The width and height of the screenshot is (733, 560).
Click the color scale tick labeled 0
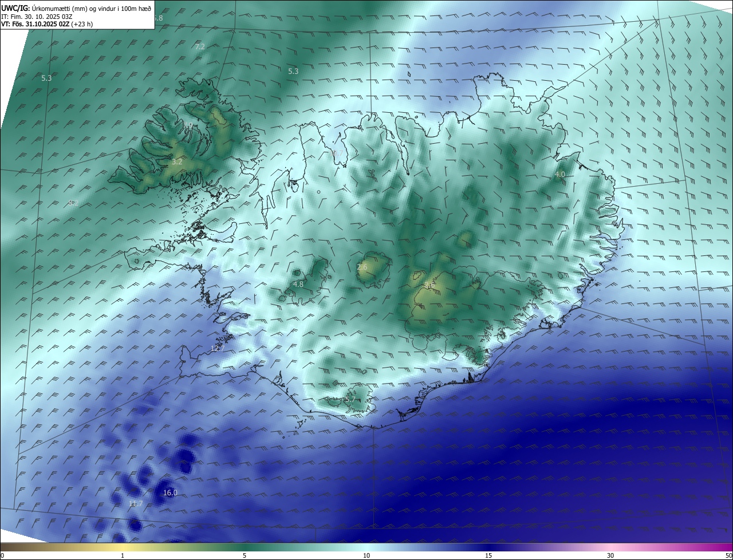pos(2,555)
